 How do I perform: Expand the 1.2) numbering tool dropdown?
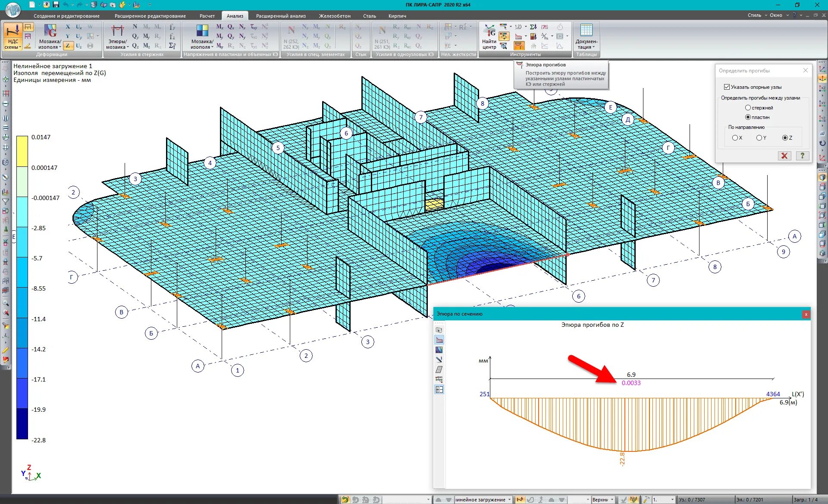click(x=526, y=27)
